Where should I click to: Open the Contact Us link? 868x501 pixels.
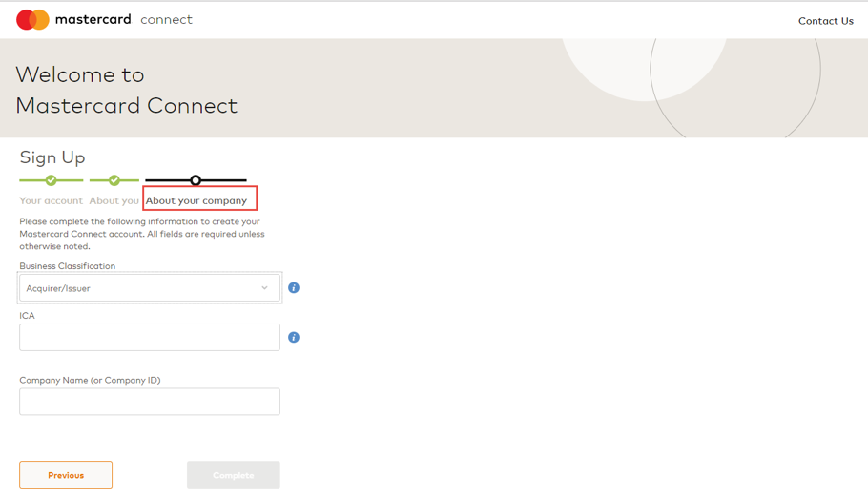(x=825, y=21)
